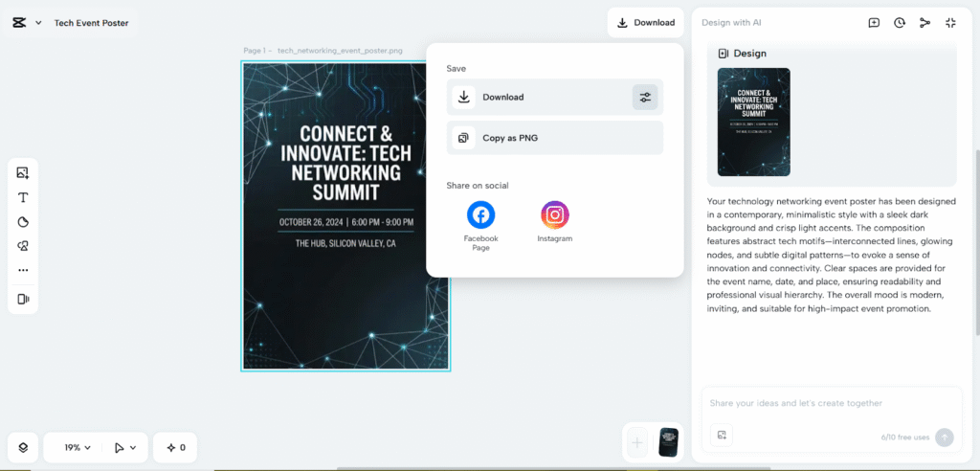980x471 pixels.
Task: Open the layers panel icon
Action: tap(23, 447)
